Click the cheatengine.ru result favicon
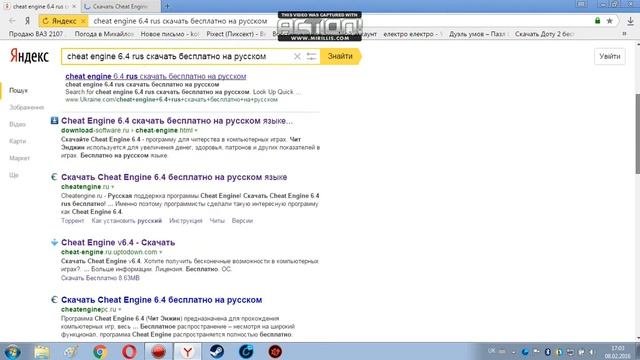640x360 pixels. [x=54, y=177]
